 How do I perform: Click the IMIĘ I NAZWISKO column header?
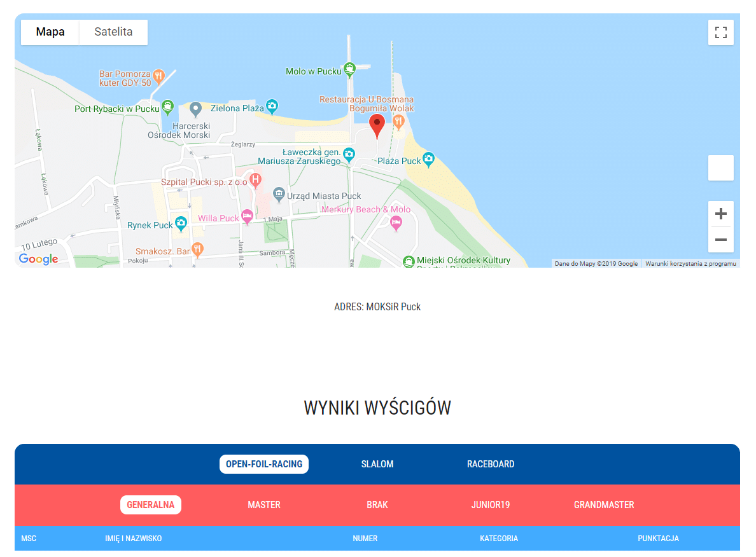(134, 538)
